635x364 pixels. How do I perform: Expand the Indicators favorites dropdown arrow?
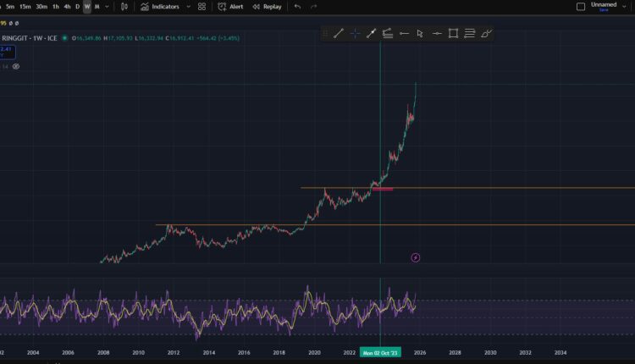click(186, 7)
